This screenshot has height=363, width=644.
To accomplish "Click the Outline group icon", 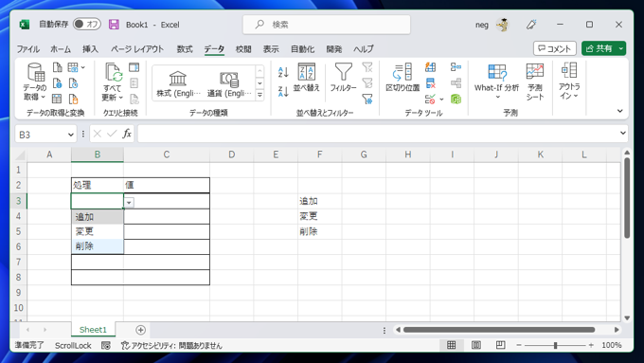I will (569, 71).
